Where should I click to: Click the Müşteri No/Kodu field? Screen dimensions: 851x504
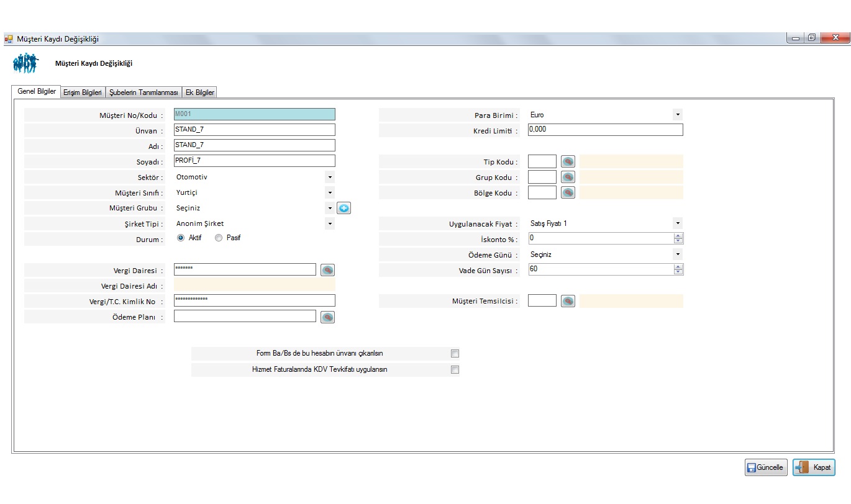click(255, 114)
